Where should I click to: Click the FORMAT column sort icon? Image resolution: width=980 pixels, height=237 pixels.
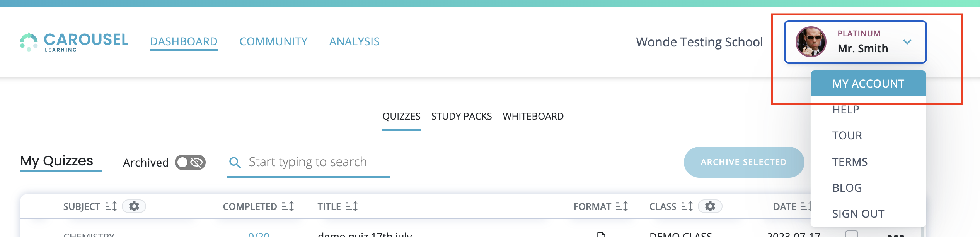(x=622, y=206)
